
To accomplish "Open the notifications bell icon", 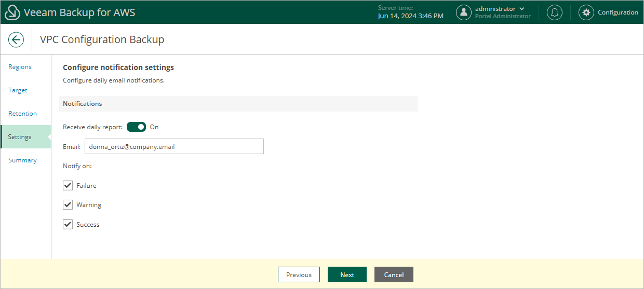I will tap(555, 12).
